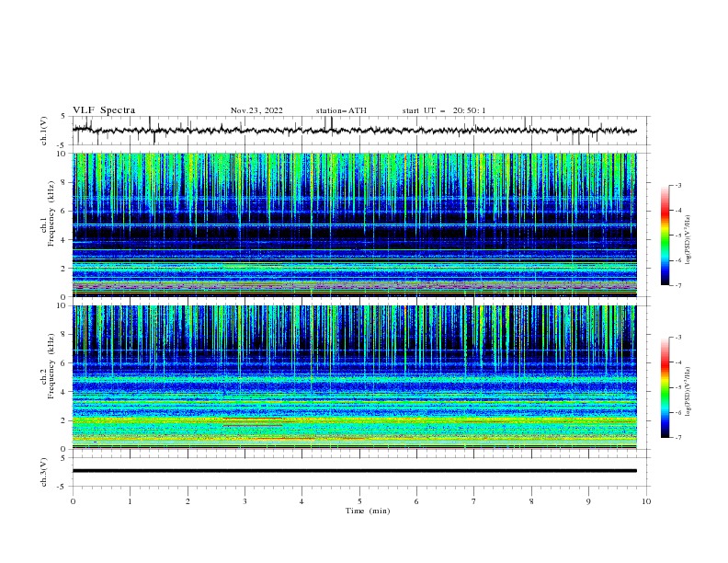Screen dimensions: 728x563
Task: Click the "8" tick on the time axis
Action: pyautogui.click(x=531, y=501)
